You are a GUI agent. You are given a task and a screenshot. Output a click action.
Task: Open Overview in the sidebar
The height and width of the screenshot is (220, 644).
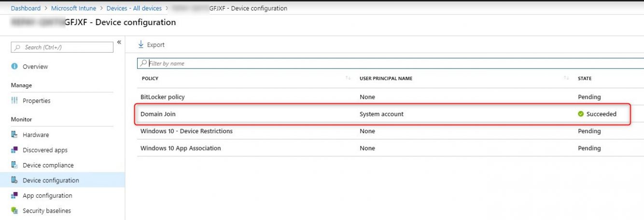pyautogui.click(x=35, y=67)
